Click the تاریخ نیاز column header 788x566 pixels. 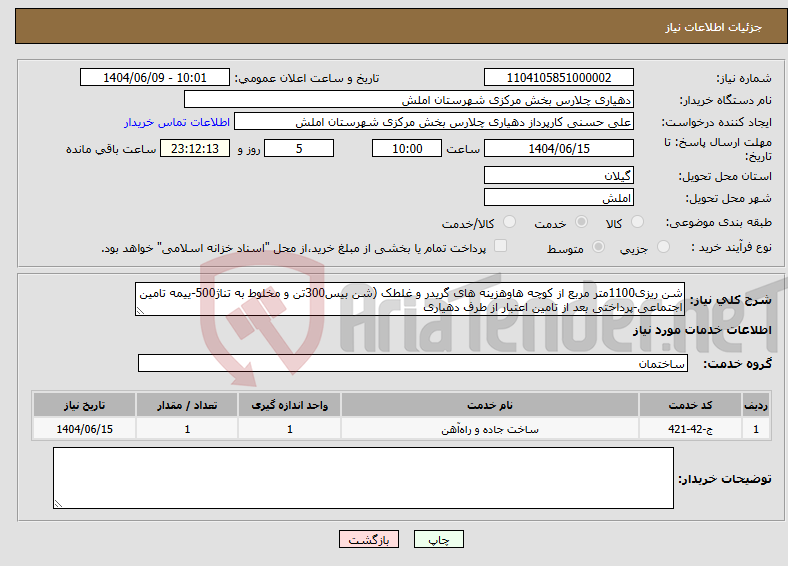click(84, 405)
